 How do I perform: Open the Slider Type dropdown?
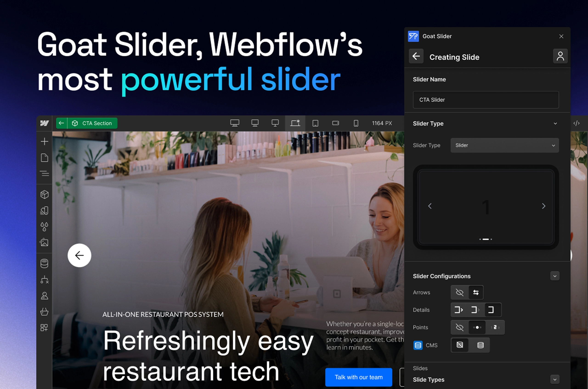pos(504,145)
